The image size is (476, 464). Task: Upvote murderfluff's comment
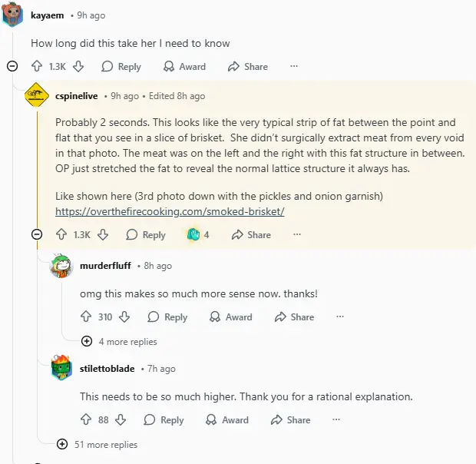[86, 317]
